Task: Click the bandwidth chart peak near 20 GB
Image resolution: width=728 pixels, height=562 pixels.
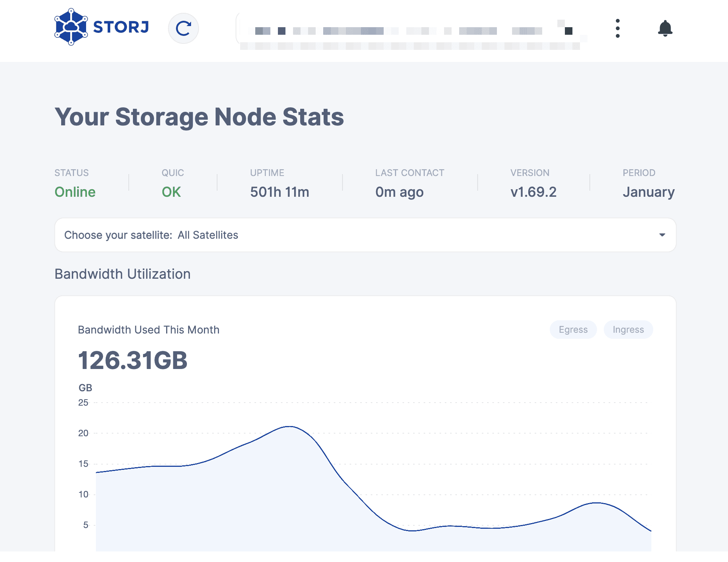Action: 289,427
